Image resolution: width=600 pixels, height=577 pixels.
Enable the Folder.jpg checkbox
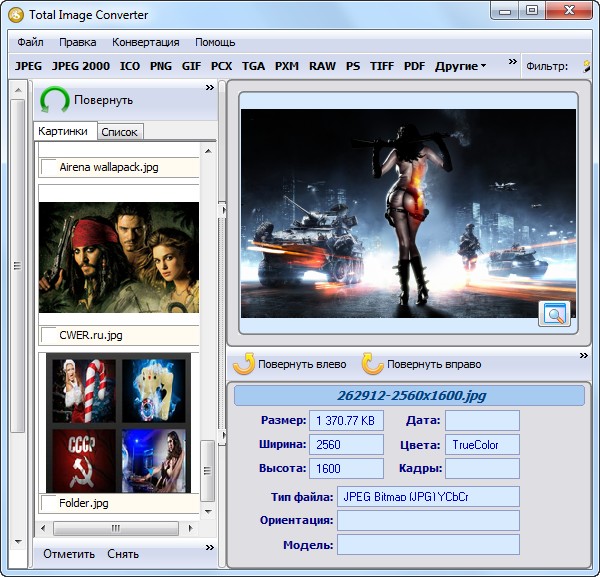48,503
